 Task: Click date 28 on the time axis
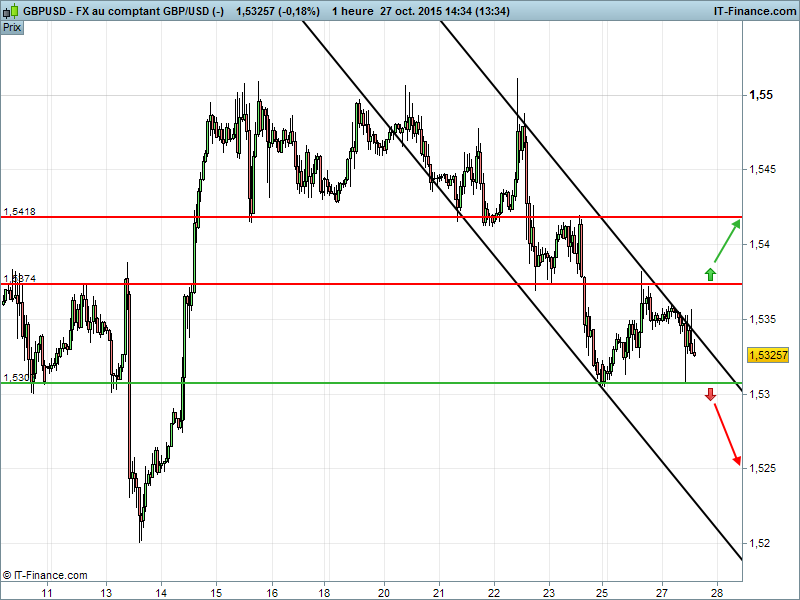pos(717,593)
